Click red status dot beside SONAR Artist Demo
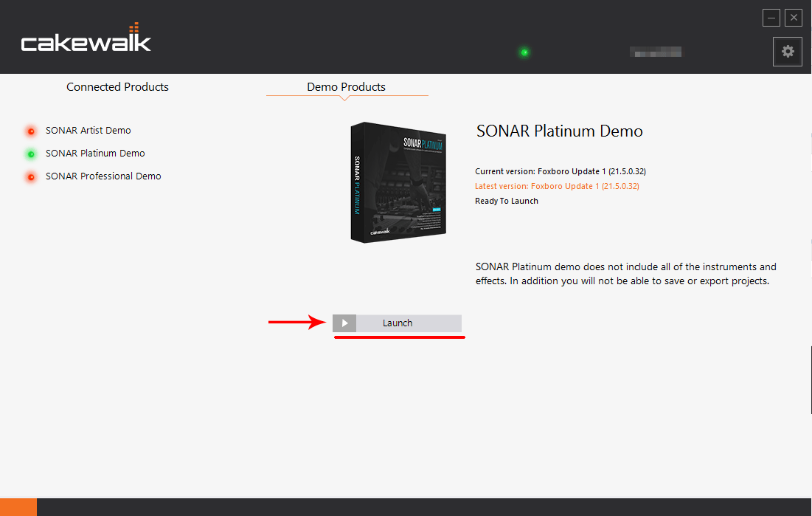812x516 pixels. coord(31,131)
